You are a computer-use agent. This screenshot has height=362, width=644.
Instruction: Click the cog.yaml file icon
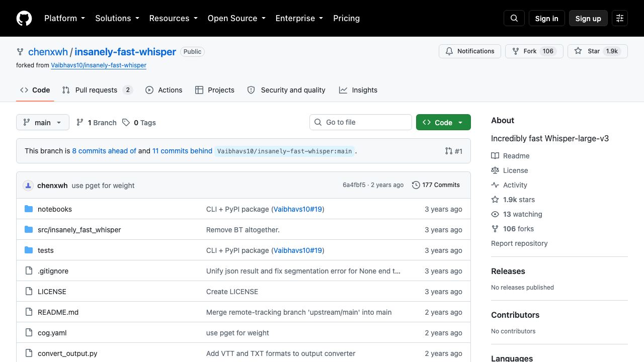(x=29, y=333)
